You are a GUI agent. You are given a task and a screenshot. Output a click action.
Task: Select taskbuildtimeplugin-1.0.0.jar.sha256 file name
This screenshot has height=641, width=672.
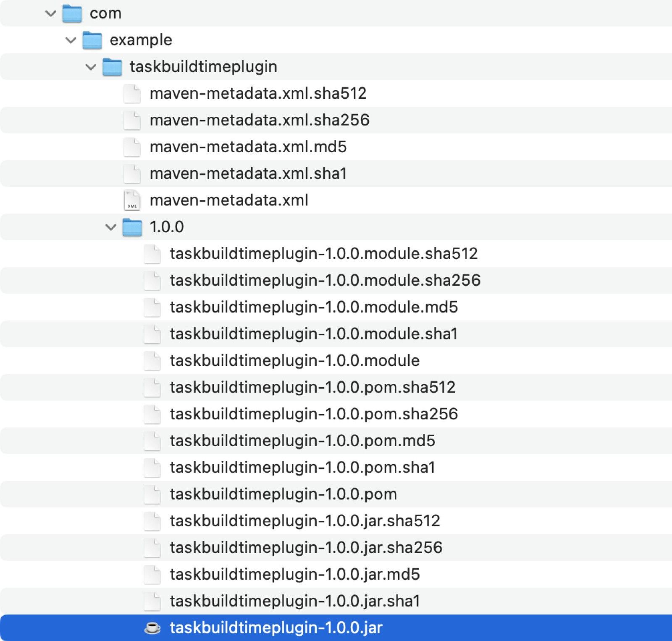point(306,548)
